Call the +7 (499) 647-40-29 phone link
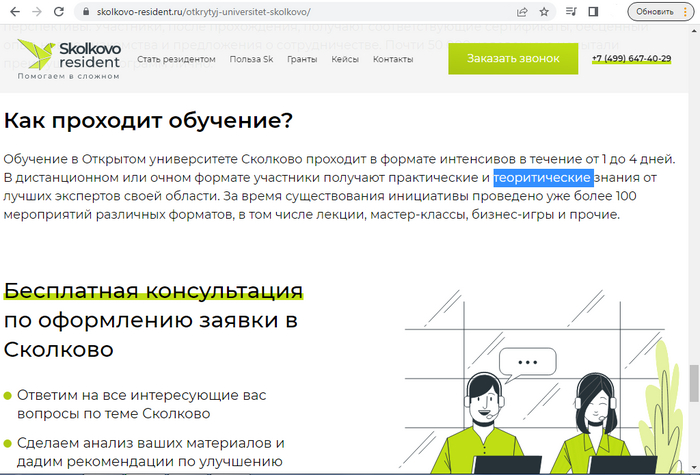This screenshot has height=475, width=700. (631, 59)
